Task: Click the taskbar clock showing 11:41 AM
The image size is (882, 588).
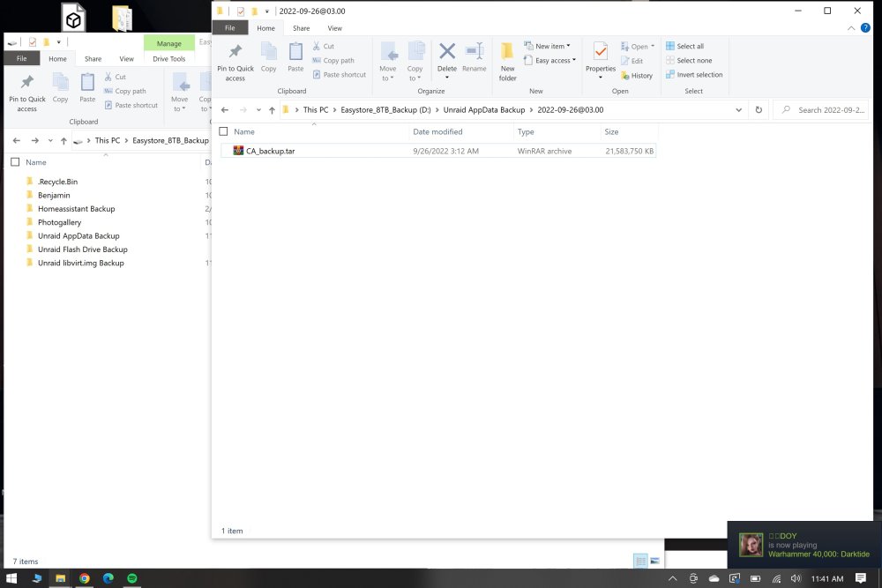Action: [827, 578]
